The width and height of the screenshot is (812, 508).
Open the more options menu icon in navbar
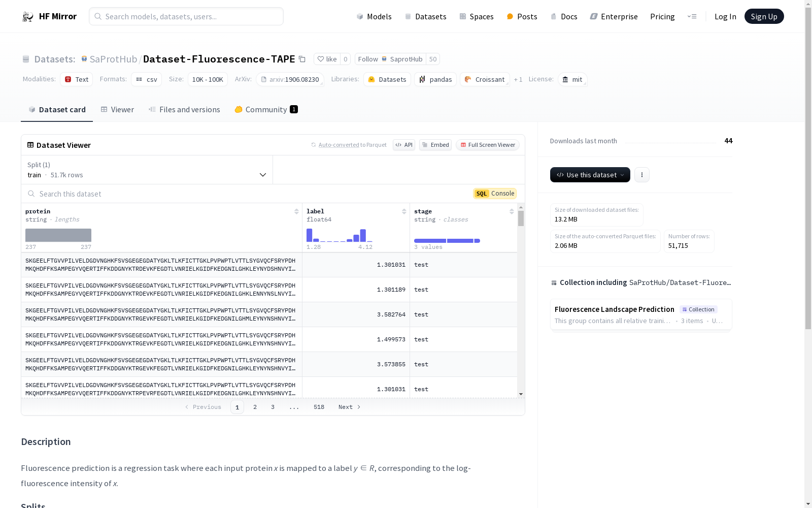(692, 16)
